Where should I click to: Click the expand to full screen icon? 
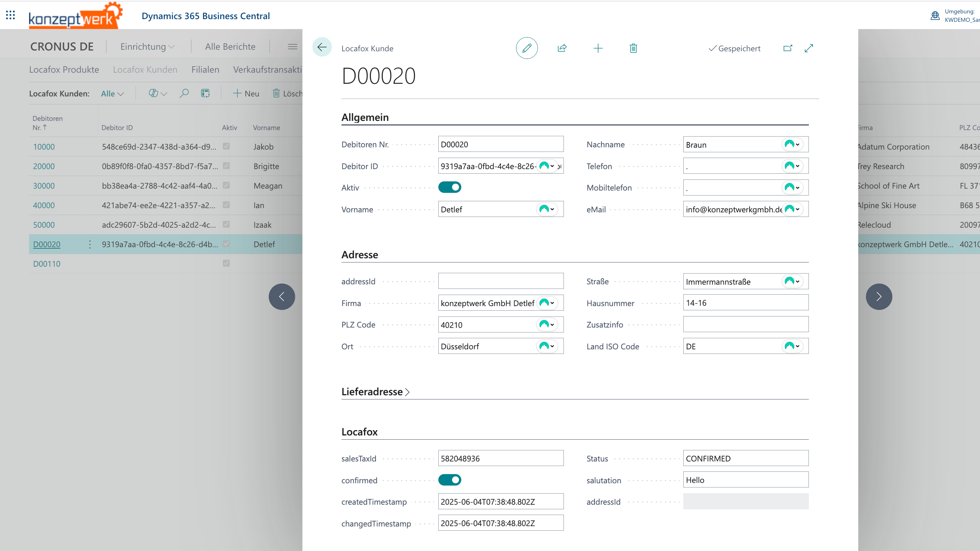point(808,48)
